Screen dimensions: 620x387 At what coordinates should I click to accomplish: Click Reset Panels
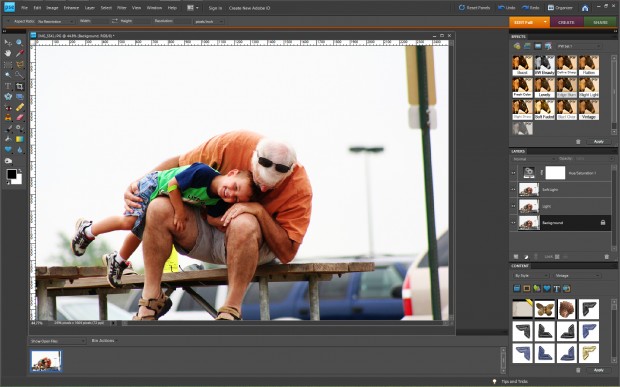(474, 8)
